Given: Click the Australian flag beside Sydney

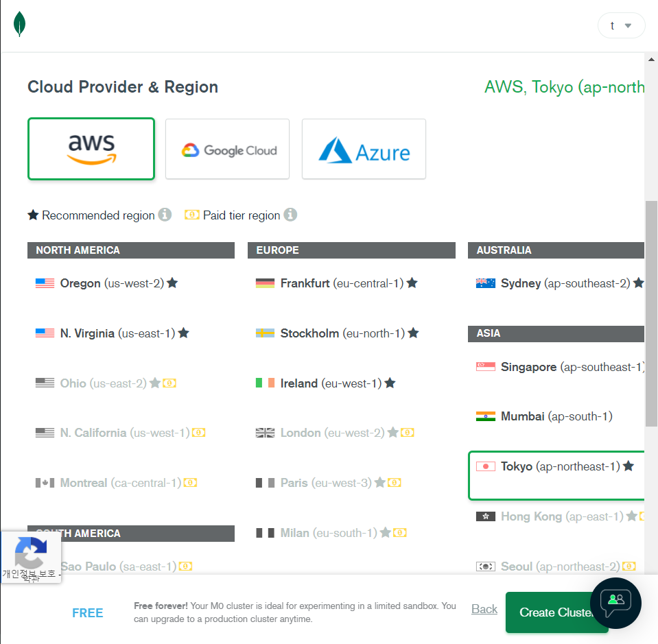Looking at the screenshot, I should (486, 283).
